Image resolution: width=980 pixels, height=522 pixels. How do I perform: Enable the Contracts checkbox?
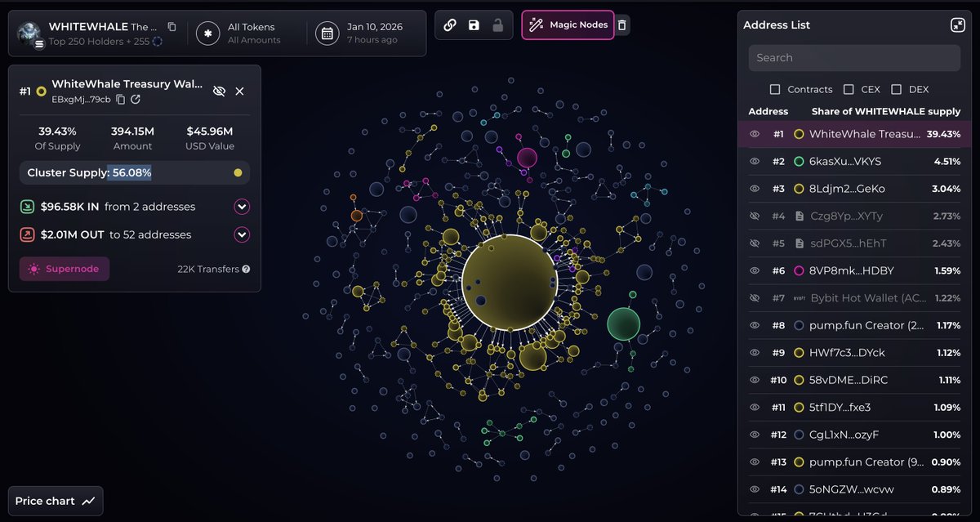click(x=775, y=89)
